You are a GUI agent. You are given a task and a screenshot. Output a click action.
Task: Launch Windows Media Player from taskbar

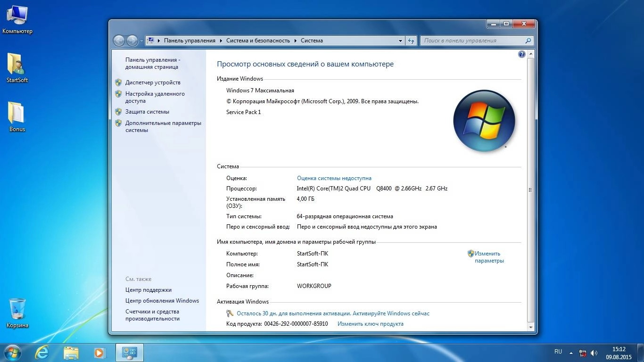[x=99, y=353]
